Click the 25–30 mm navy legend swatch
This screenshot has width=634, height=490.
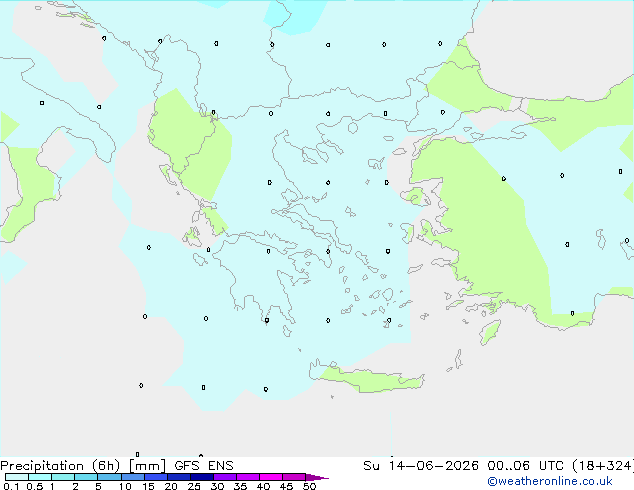[202, 477]
